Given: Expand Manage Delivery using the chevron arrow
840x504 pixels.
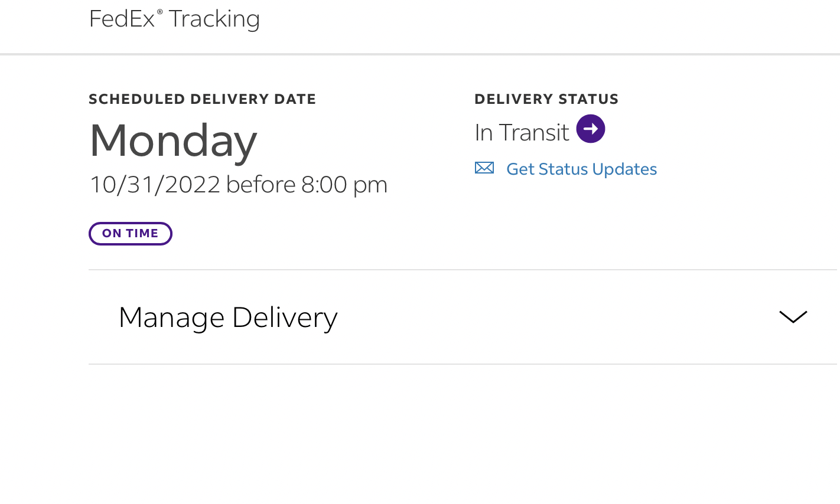Looking at the screenshot, I should [x=793, y=317].
